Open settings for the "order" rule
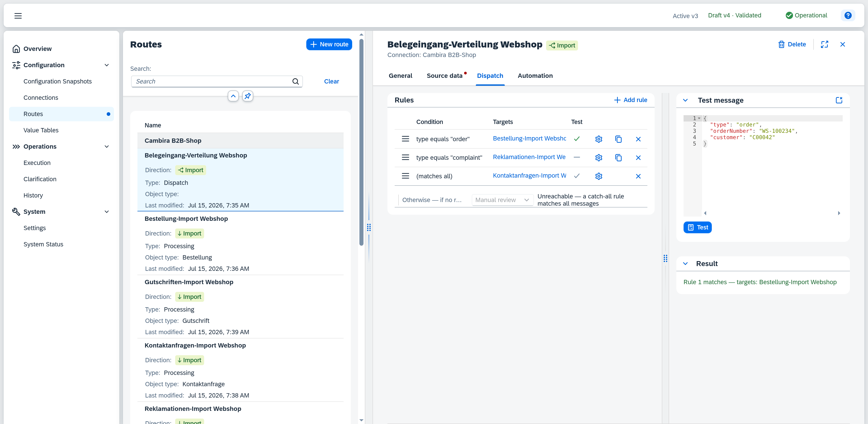Screen dimensions: 868x424 point(598,139)
